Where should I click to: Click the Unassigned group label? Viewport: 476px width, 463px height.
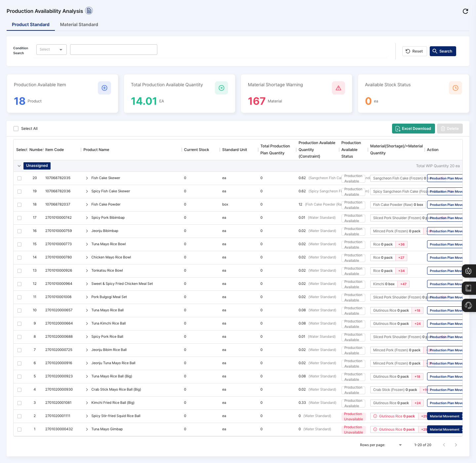37,166
